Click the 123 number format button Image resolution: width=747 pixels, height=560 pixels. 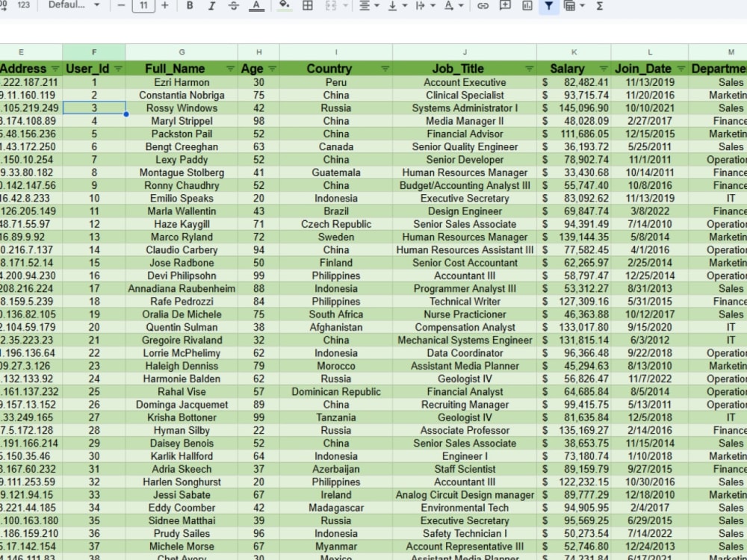tap(23, 5)
